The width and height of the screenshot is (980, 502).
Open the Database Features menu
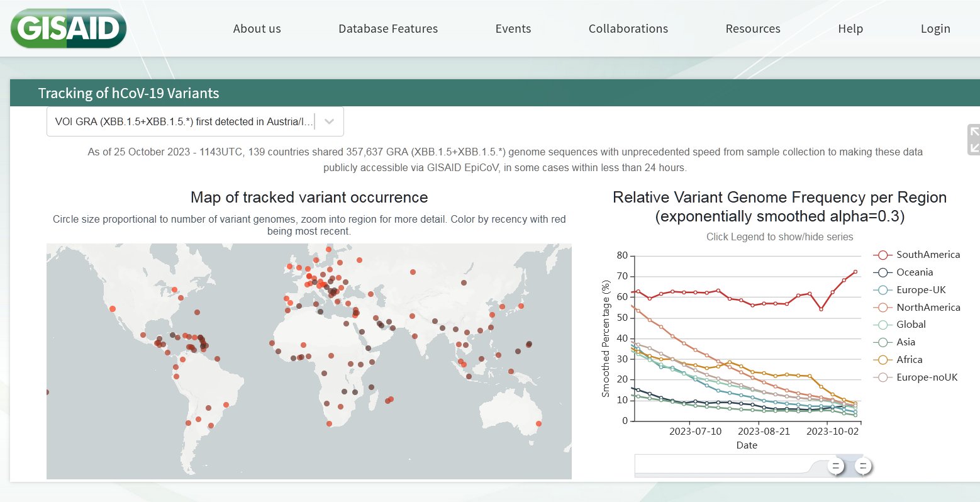387,29
